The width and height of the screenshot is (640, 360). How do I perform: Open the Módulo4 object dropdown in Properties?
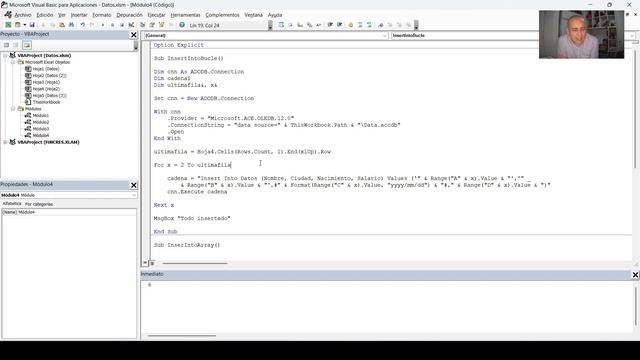pos(133,196)
